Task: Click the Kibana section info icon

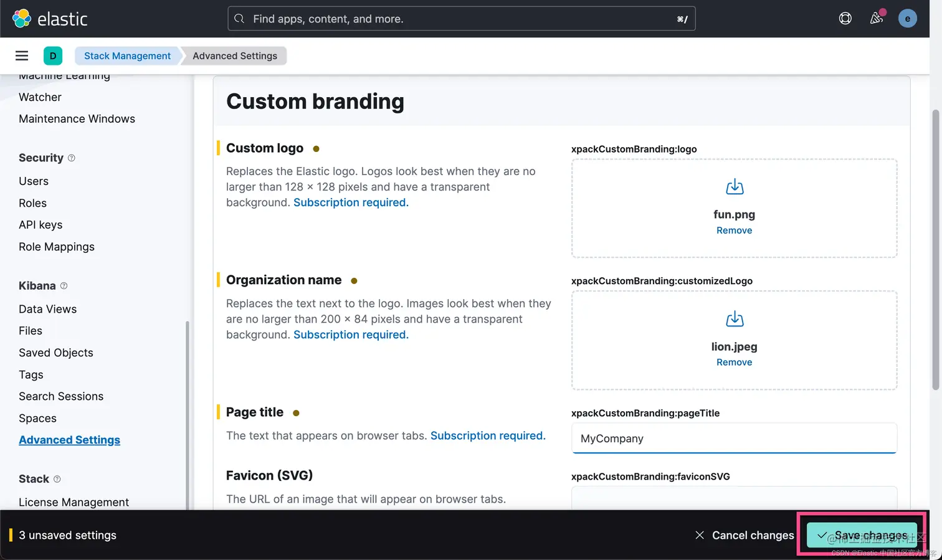Action: coord(64,286)
